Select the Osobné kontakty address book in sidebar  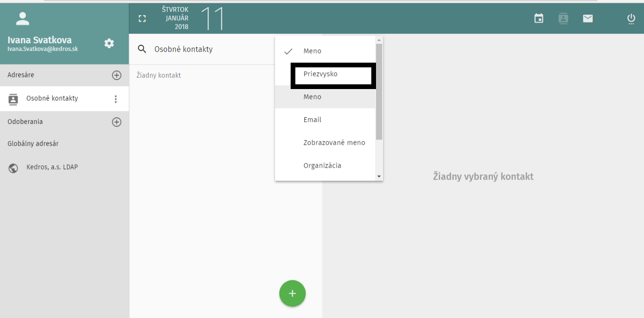52,98
